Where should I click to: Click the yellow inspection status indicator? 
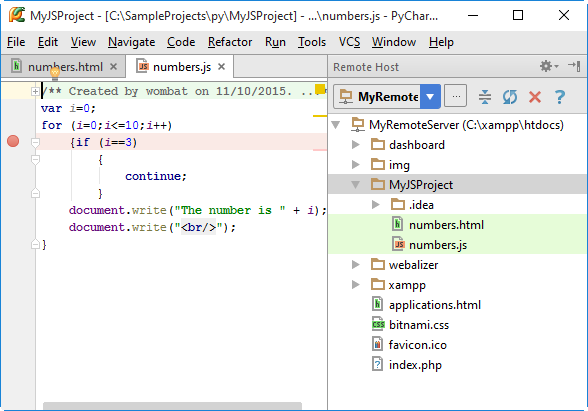click(x=320, y=89)
